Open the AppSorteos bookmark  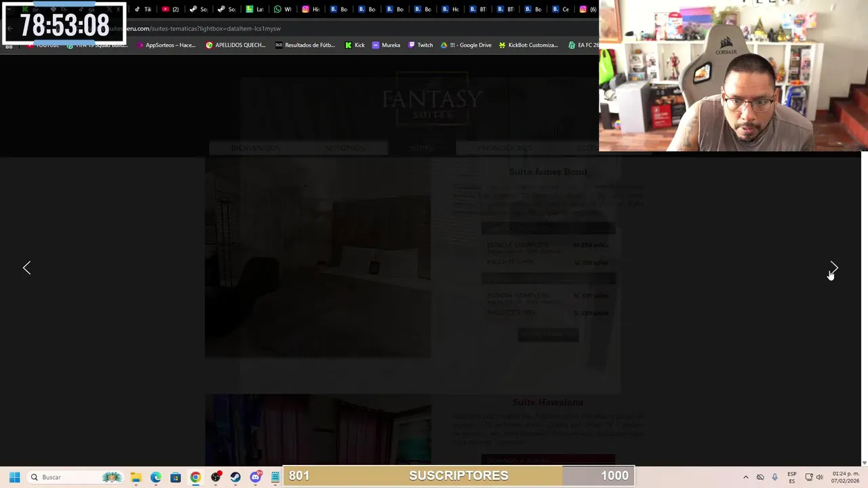[x=166, y=45]
